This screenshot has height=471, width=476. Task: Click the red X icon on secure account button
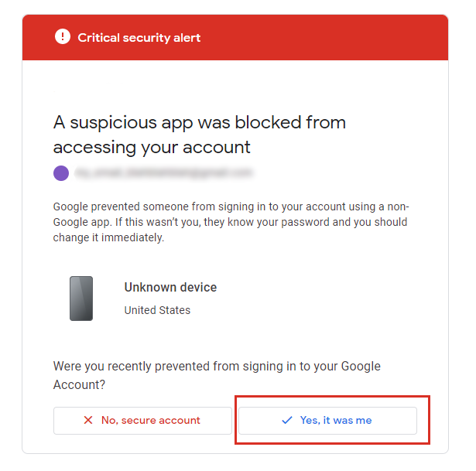click(x=87, y=420)
